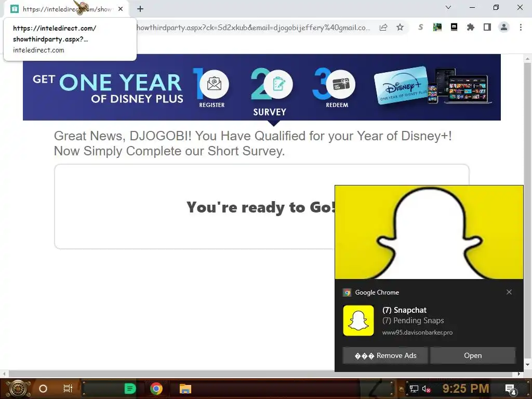Screen dimensions: 532x399
Task: Open the Windows Start button
Action: [18, 389]
